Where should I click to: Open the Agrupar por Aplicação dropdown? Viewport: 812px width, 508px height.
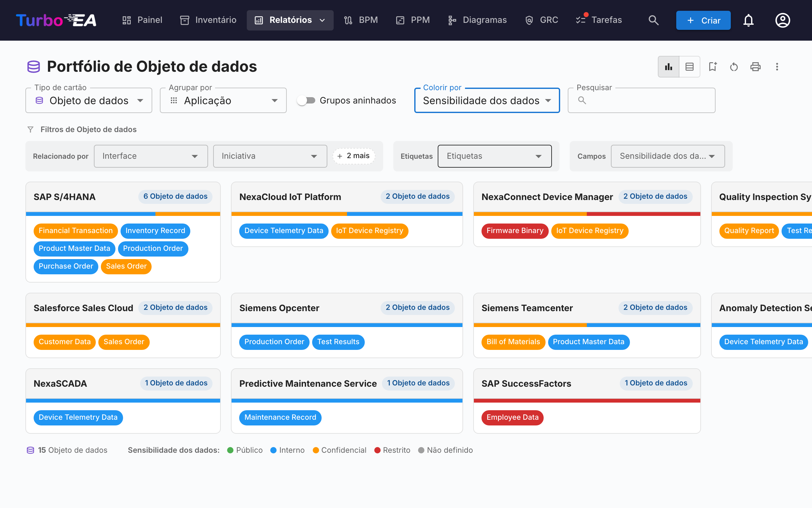pos(223,100)
